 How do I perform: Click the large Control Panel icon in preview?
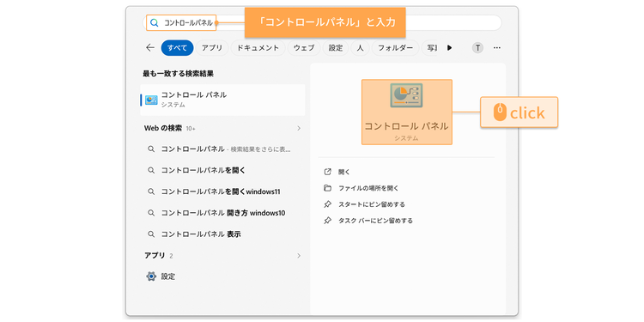pos(406,95)
